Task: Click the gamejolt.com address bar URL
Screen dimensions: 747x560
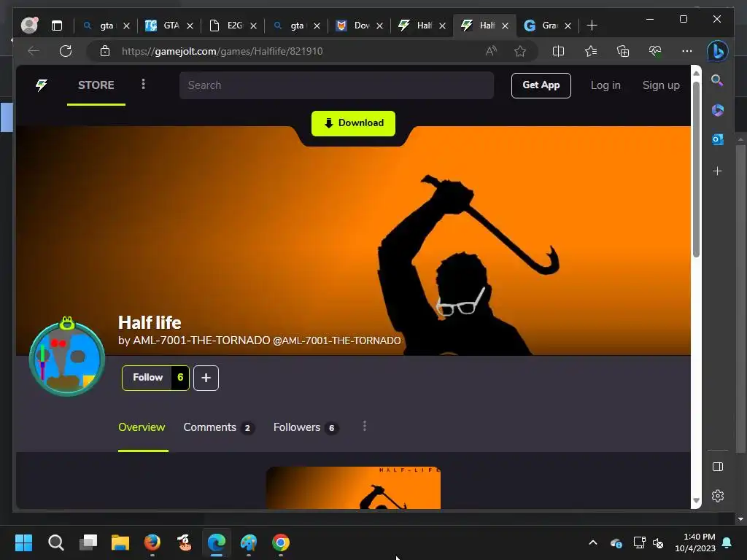Action: tap(222, 52)
